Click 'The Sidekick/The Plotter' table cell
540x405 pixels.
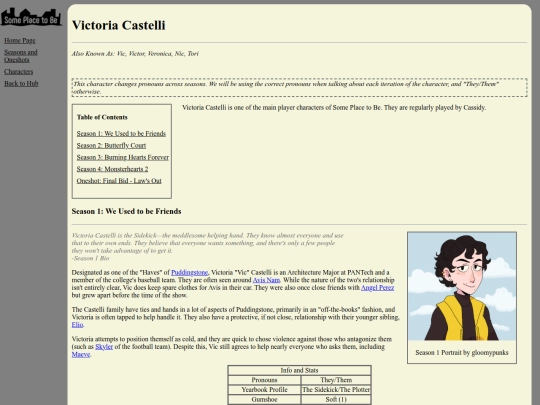(336, 390)
